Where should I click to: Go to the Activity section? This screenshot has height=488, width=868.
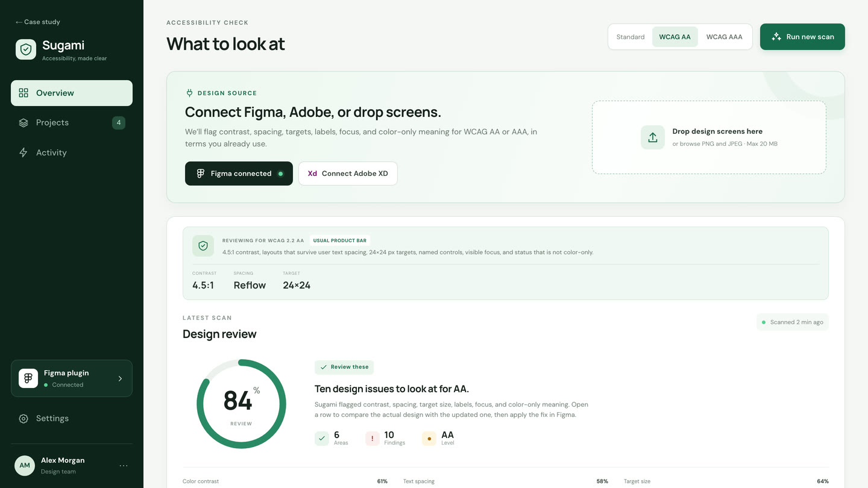[72, 153]
